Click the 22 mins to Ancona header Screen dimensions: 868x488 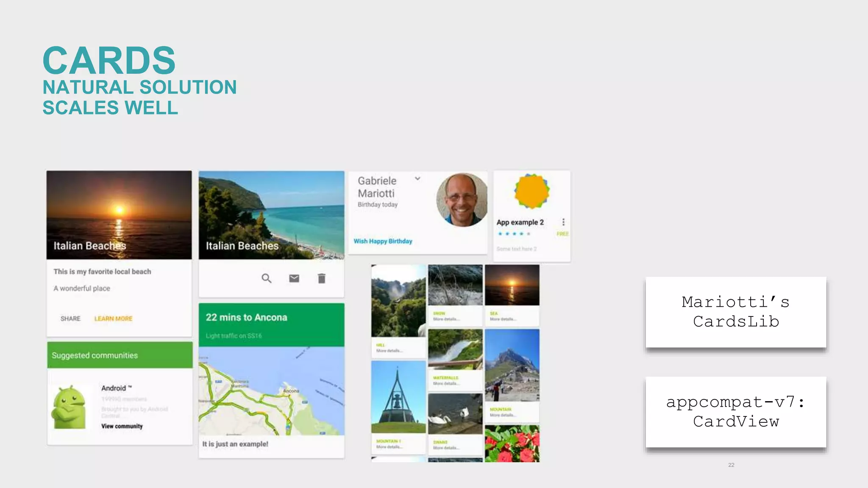click(x=271, y=324)
